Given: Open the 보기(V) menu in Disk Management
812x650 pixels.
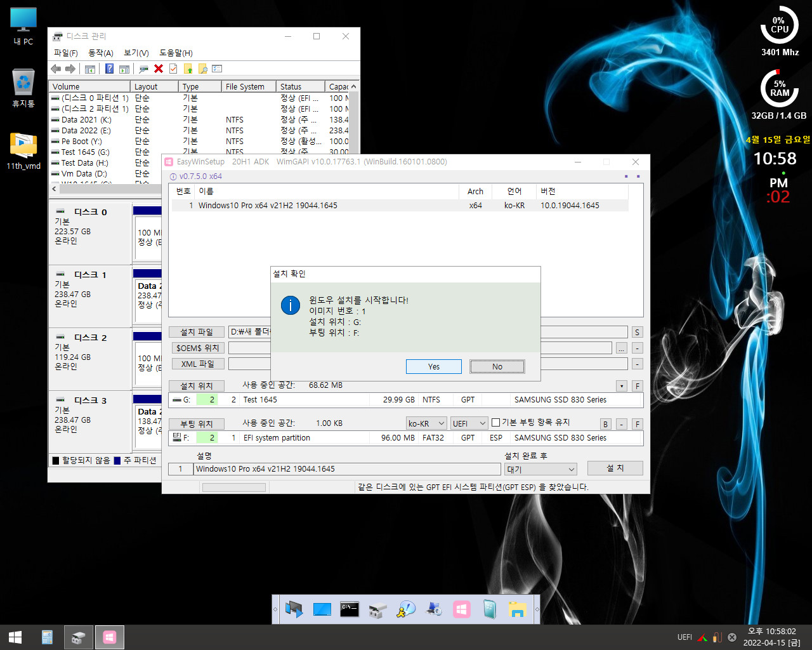Looking at the screenshot, I should click(136, 53).
